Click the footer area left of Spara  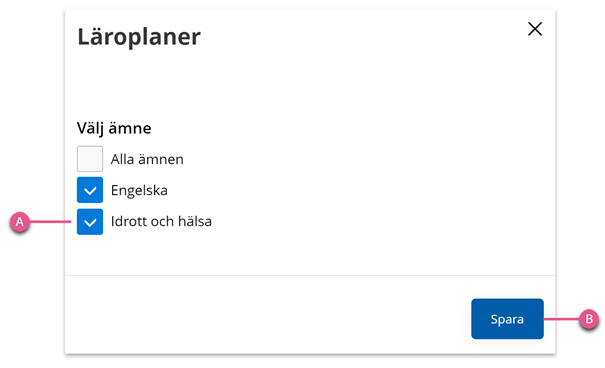(x=266, y=319)
